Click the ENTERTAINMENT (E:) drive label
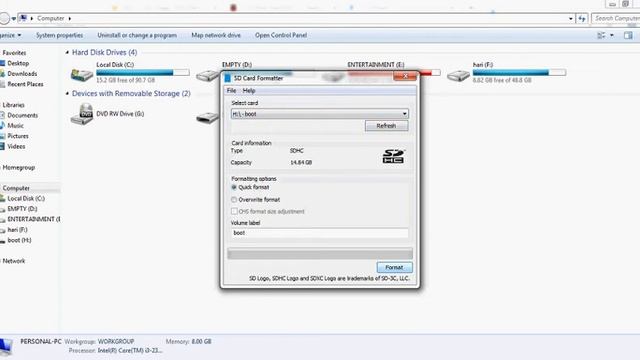The image size is (640, 360). click(376, 64)
